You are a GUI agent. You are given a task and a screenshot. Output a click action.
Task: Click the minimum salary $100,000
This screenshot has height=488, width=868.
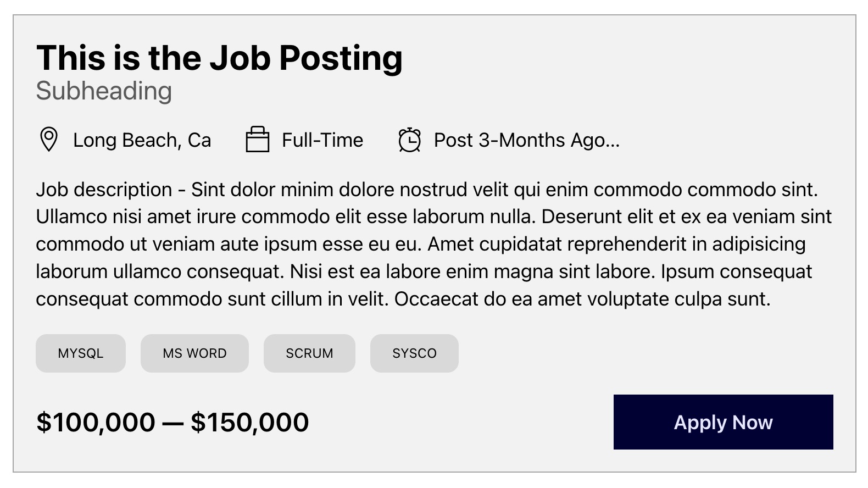96,423
